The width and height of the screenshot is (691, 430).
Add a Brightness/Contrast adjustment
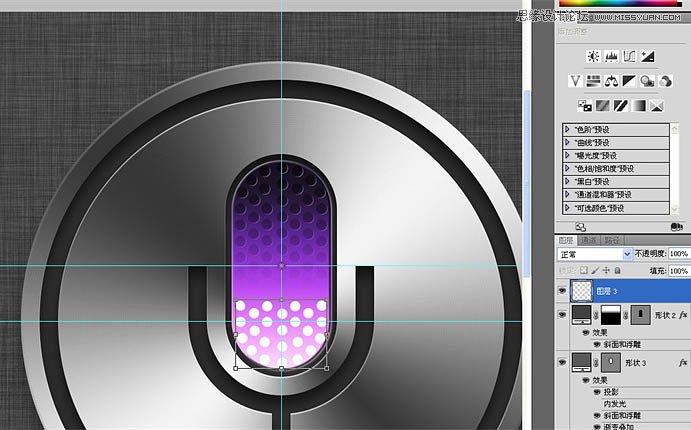click(594, 56)
